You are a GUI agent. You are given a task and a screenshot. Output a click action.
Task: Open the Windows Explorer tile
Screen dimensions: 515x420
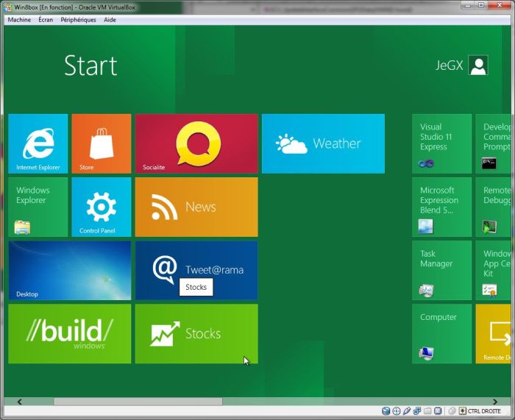point(38,207)
